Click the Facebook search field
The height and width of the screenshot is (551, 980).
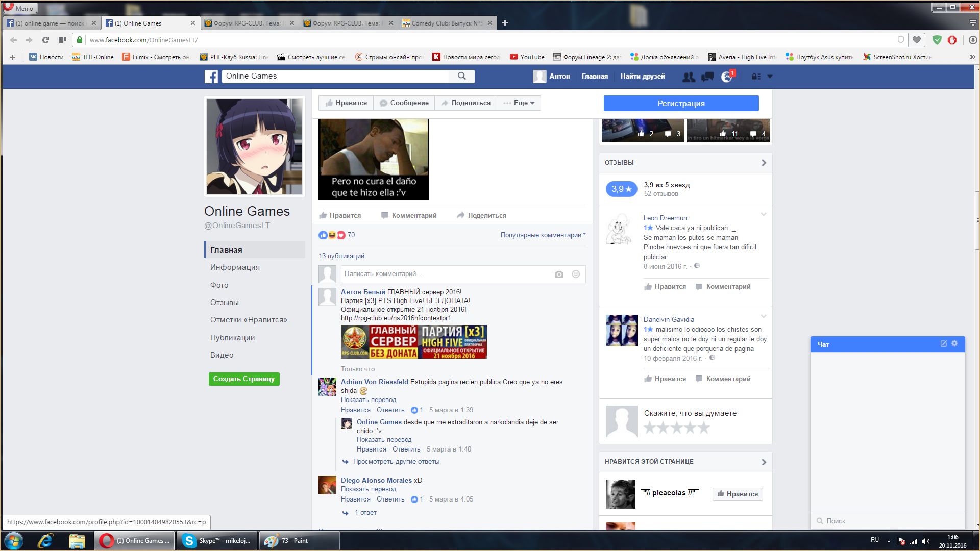335,76
